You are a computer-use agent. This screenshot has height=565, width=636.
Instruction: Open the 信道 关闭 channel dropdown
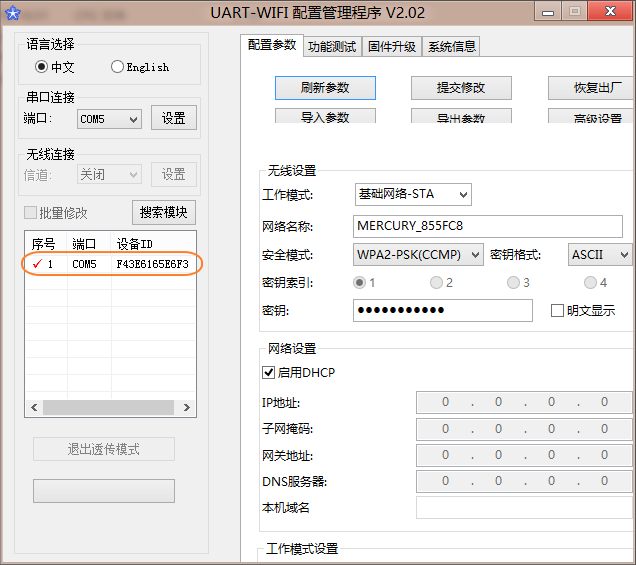pyautogui.click(x=109, y=174)
